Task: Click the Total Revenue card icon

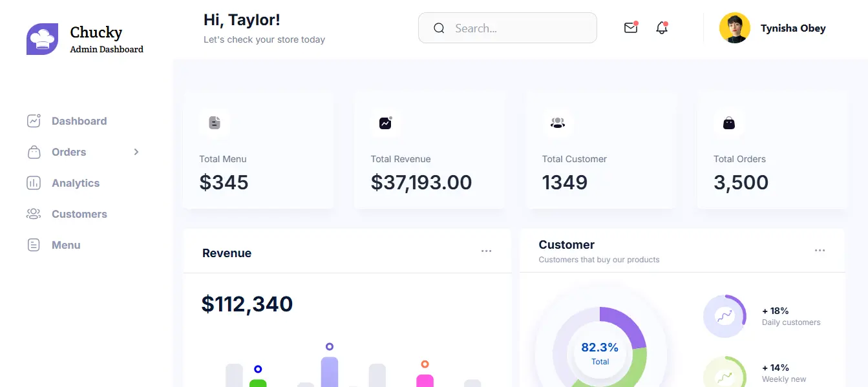Action: 386,122
